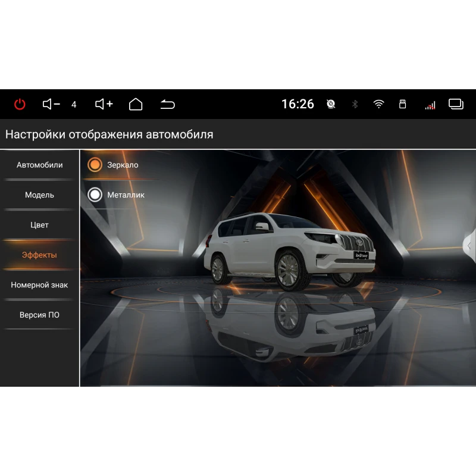Go to the home screen

(136, 104)
